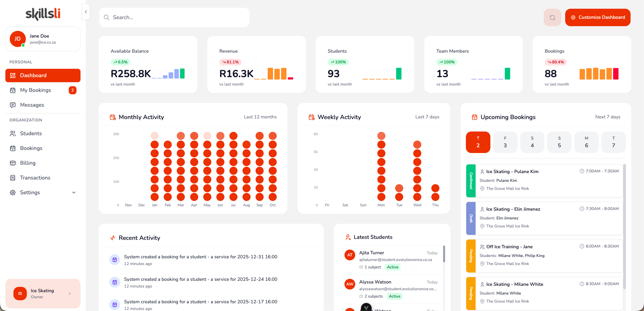644x311 pixels.
Task: Click the Monthly Activity calendar icon
Action: pyautogui.click(x=112, y=117)
